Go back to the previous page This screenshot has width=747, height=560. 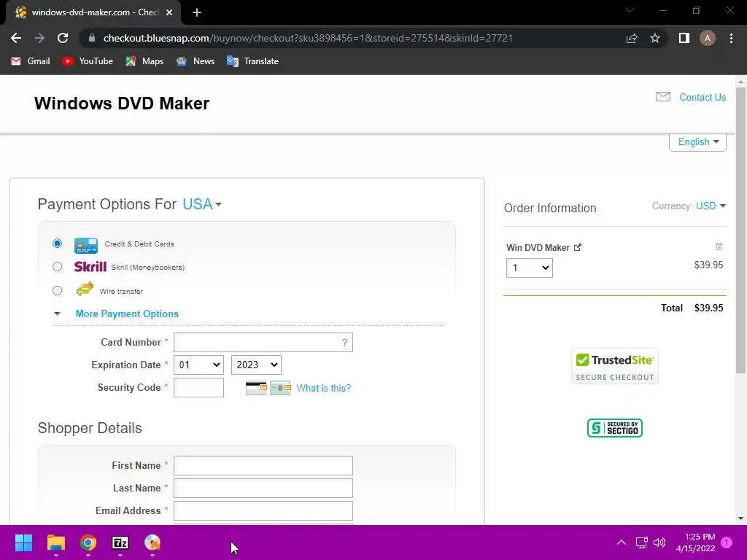coord(16,38)
